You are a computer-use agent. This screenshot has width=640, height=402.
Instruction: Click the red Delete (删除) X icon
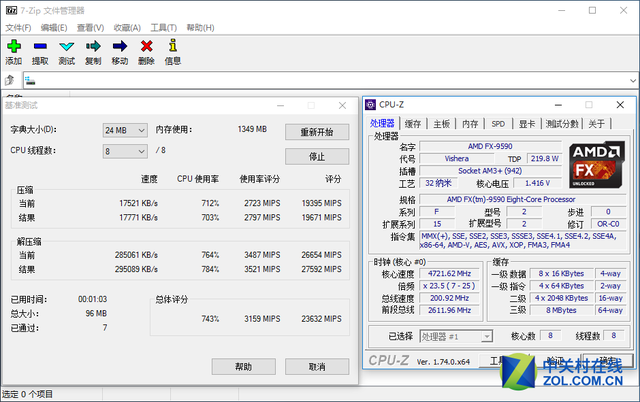tap(147, 46)
